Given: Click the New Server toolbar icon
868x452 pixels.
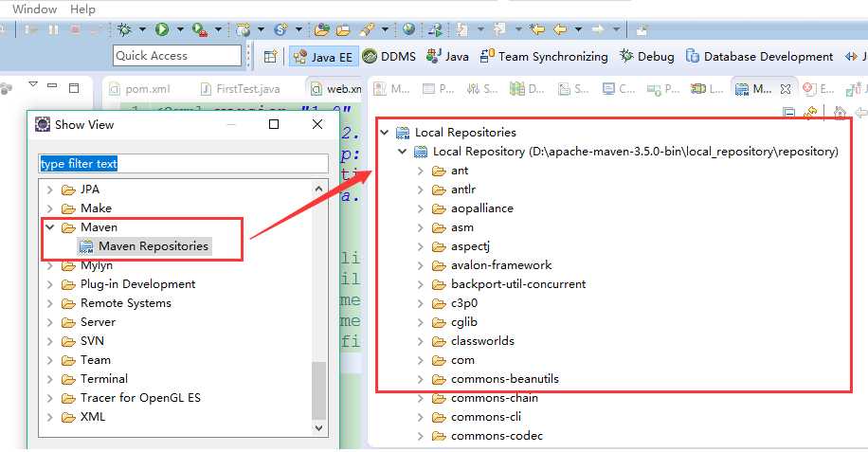Looking at the screenshot, I should pos(243,29).
